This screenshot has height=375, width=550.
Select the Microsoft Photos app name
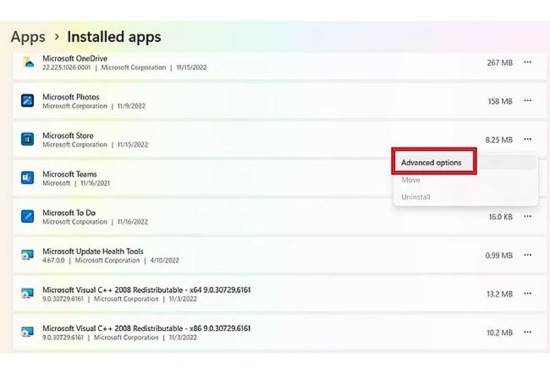click(x=71, y=97)
